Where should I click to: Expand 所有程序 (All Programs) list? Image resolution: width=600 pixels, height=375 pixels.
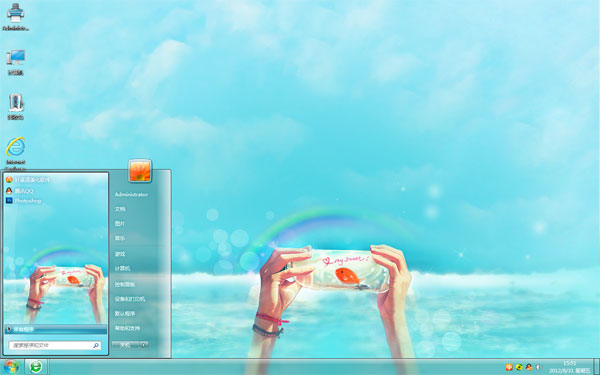56,329
